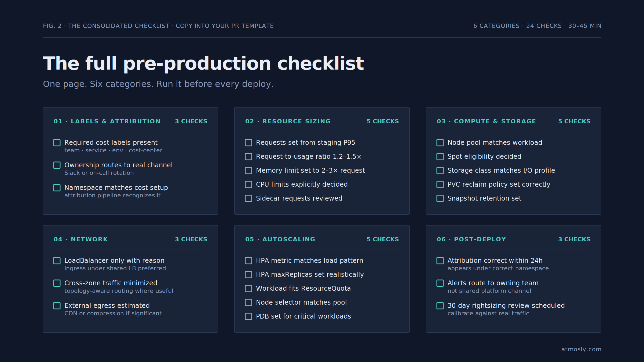This screenshot has height=362, width=644.
Task: Click the '04 · NETWORK' heading
Action: click(x=81, y=239)
